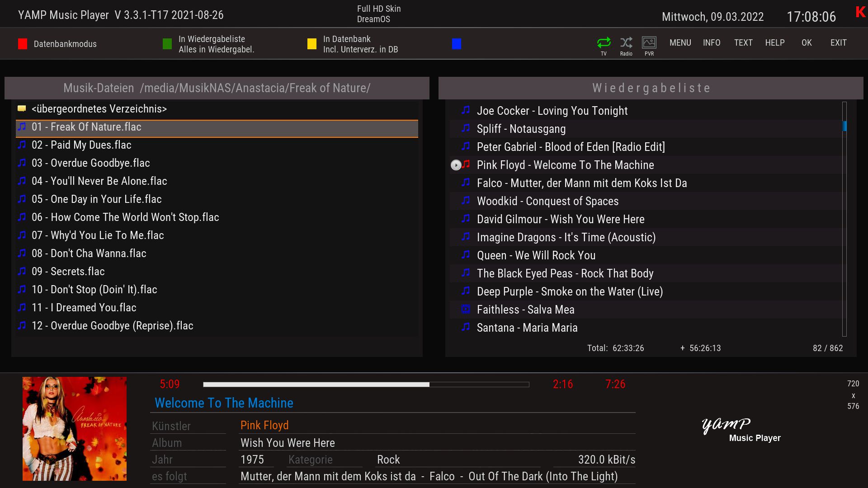Image resolution: width=868 pixels, height=488 pixels.
Task: Click video icon next to Faithless - Salva Mea
Action: (x=466, y=310)
